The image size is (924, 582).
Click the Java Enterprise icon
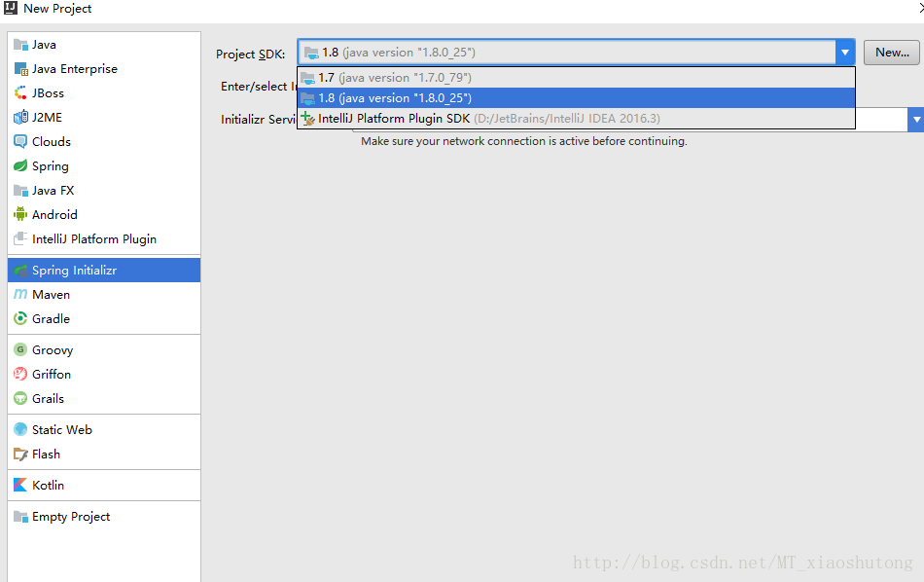point(20,69)
